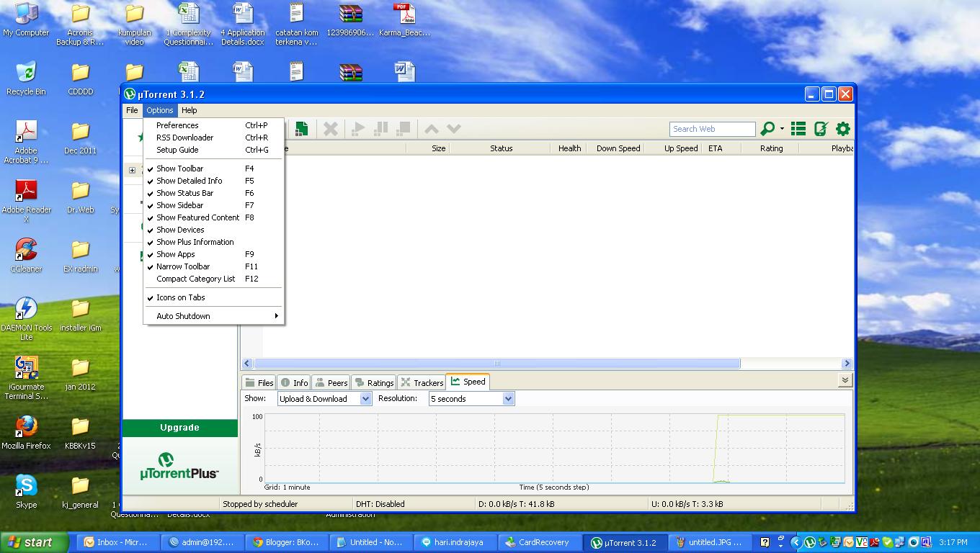Open the Help menu
Screen dimensions: 980x553
coord(190,110)
